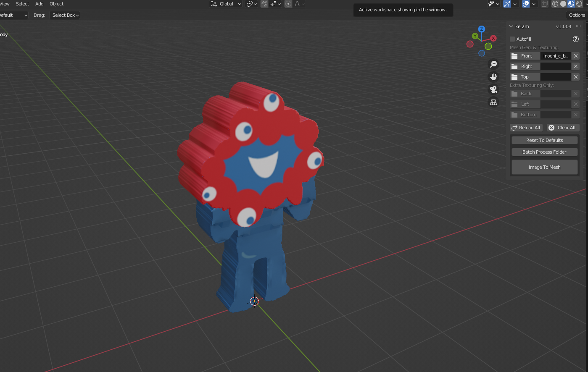Switch to rendered viewport shading
The height and width of the screenshot is (372, 588).
click(x=579, y=4)
